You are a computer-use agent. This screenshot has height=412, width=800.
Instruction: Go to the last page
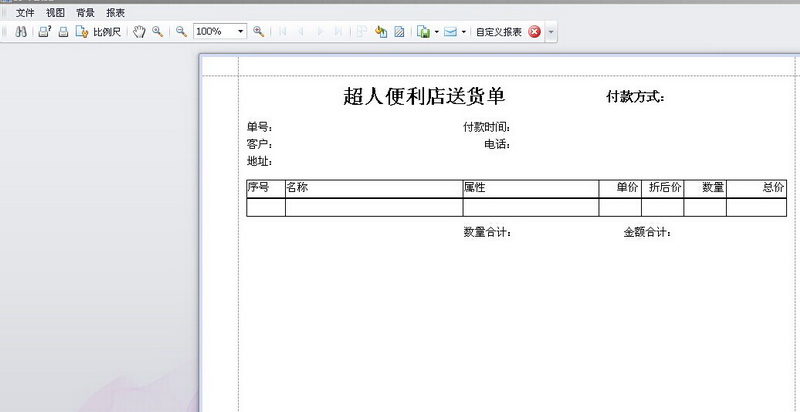coord(338,32)
